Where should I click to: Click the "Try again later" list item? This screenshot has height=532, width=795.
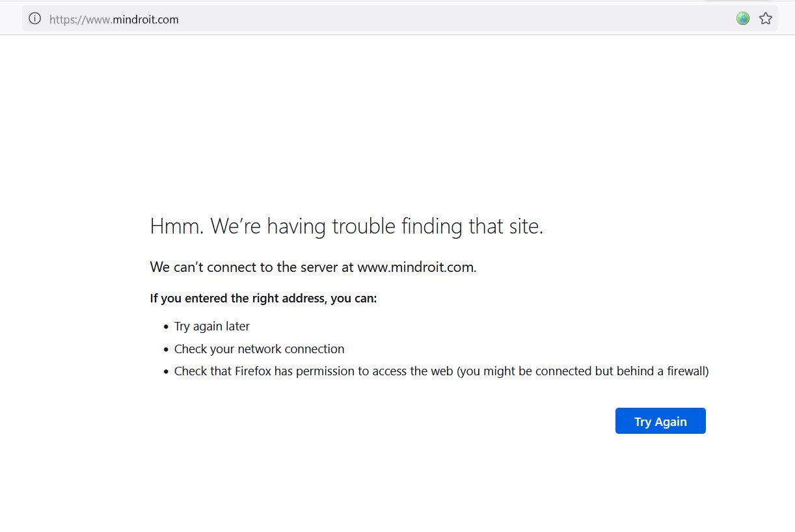211,326
